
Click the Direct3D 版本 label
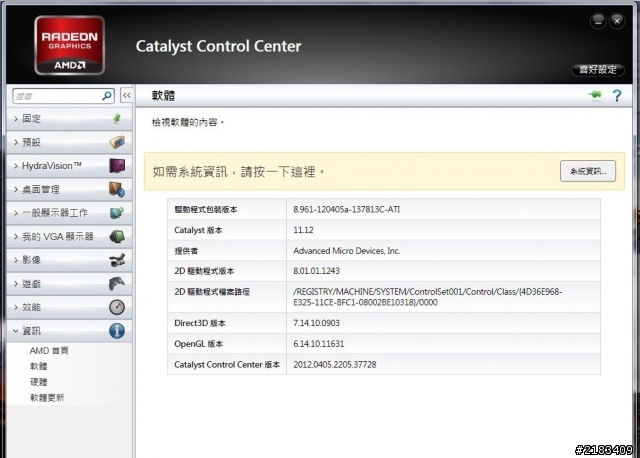[x=200, y=323]
